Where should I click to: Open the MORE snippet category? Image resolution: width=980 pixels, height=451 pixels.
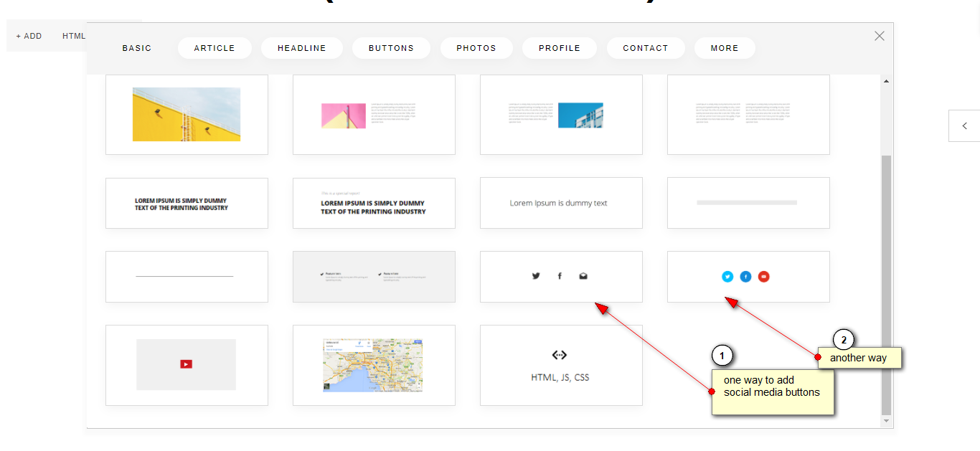point(725,48)
